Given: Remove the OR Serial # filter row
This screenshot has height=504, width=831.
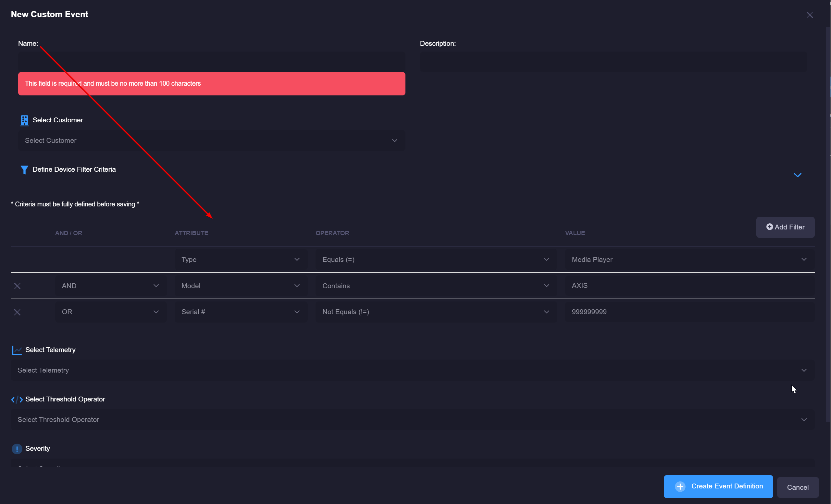Looking at the screenshot, I should pyautogui.click(x=17, y=312).
